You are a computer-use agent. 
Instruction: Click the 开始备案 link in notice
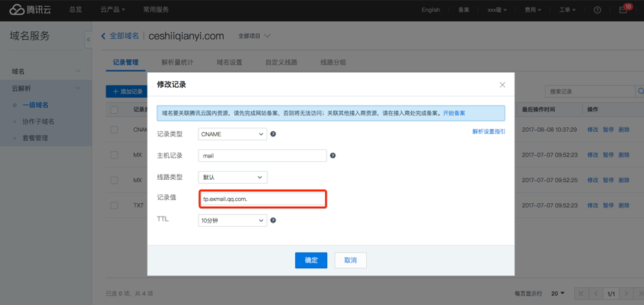[x=454, y=113]
